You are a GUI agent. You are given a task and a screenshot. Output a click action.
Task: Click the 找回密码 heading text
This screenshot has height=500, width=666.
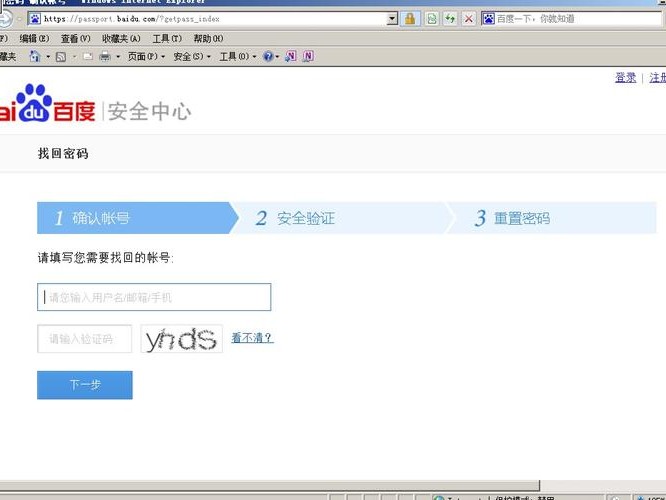coord(63,153)
